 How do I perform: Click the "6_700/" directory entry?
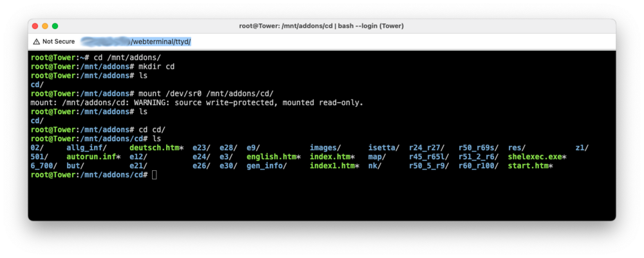click(x=44, y=166)
